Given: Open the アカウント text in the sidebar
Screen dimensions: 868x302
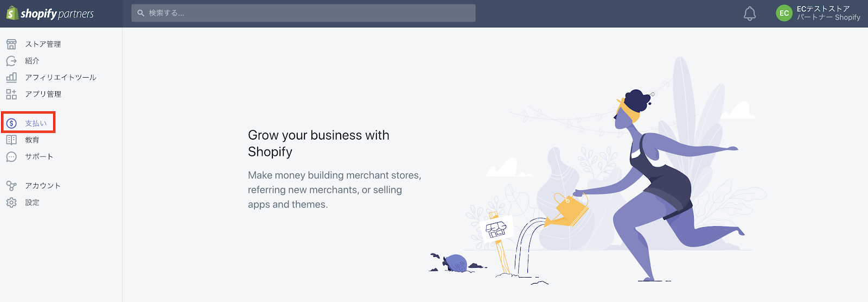Looking at the screenshot, I should [43, 186].
